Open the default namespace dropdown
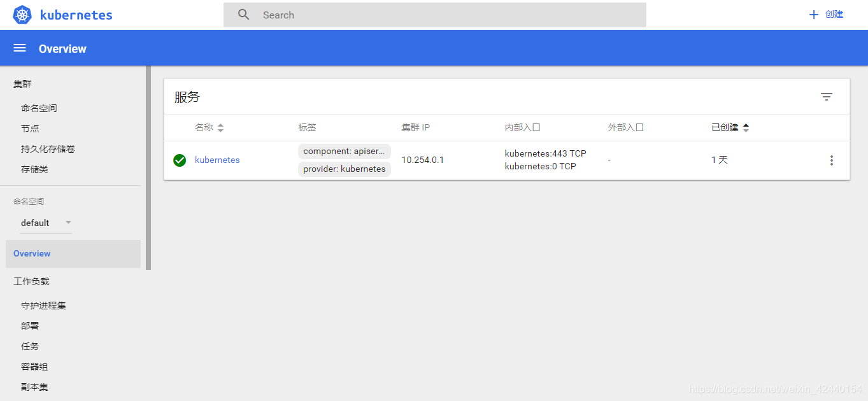Screen dimensions: 868x401 pyautogui.click(x=46, y=223)
